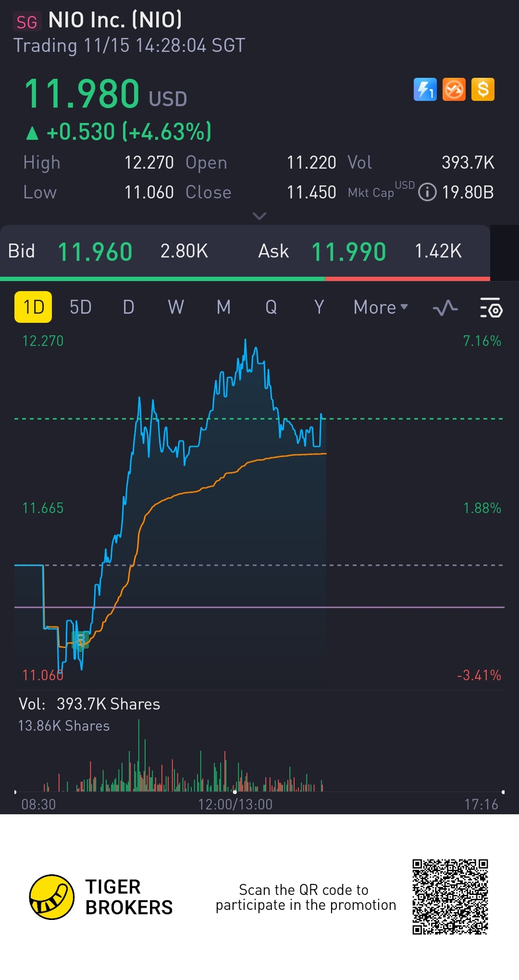519x980 pixels.
Task: Open the chart indicators wave icon
Action: pos(445,307)
